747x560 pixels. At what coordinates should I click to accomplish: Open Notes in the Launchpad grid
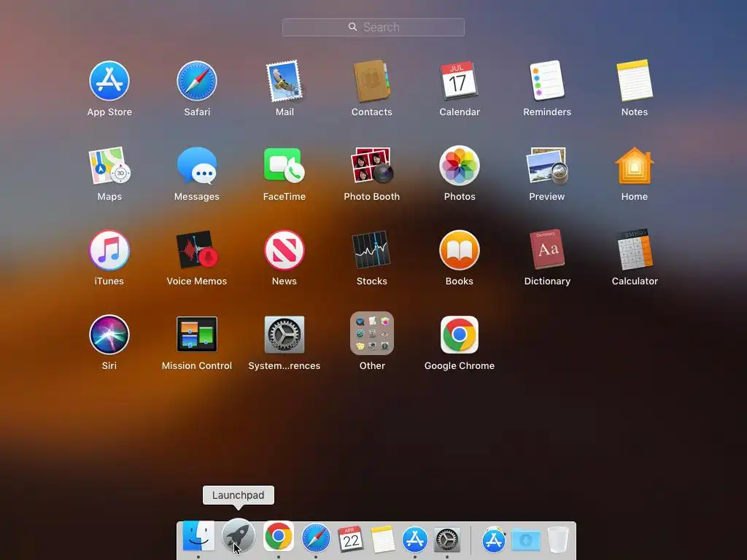point(635,80)
